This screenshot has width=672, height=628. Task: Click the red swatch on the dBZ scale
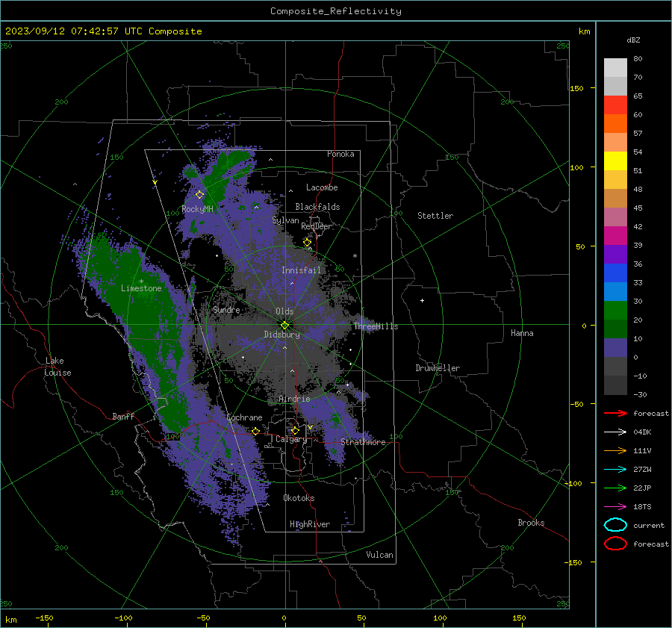pos(615,105)
